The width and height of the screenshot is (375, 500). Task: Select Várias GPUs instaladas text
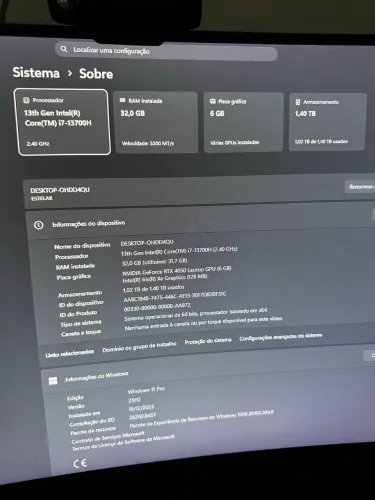[x=235, y=142]
